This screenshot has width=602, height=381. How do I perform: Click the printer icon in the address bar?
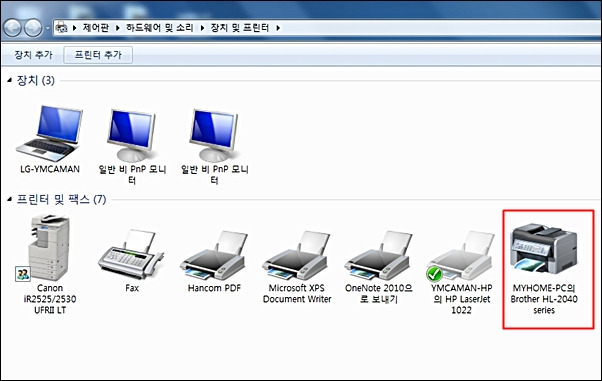[61, 28]
